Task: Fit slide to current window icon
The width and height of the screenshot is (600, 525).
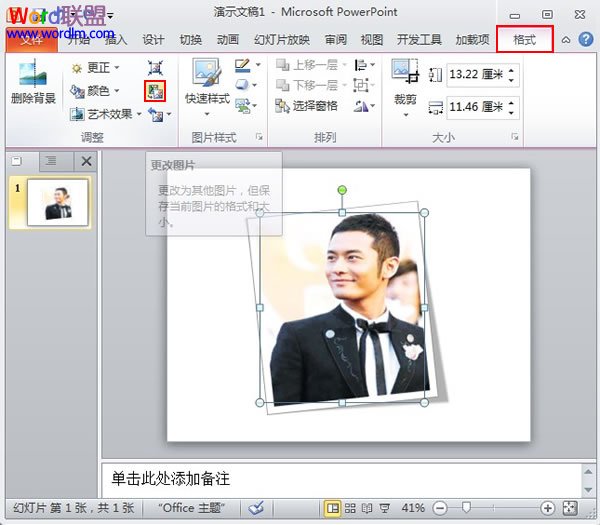Action: (x=570, y=508)
